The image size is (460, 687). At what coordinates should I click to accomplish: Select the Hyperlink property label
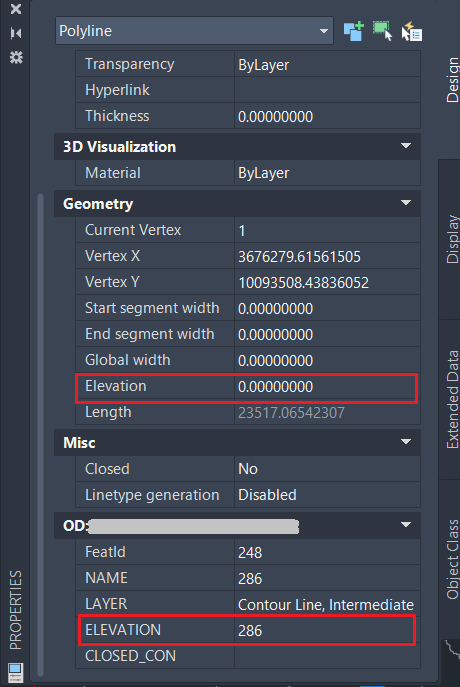117,90
